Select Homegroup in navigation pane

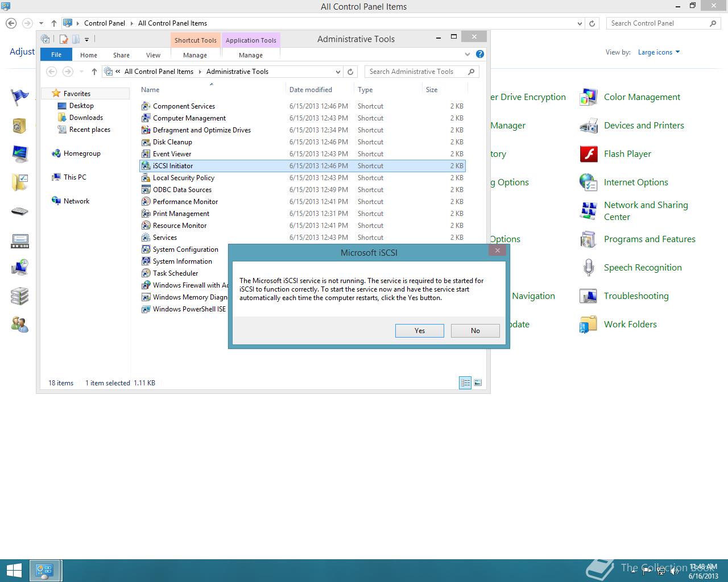82,153
